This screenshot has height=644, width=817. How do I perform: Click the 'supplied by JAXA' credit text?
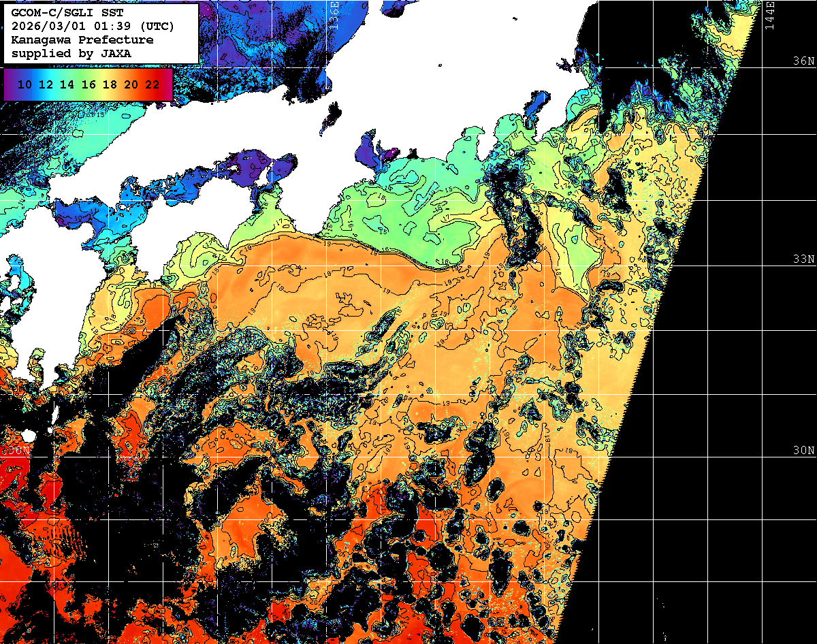71,53
